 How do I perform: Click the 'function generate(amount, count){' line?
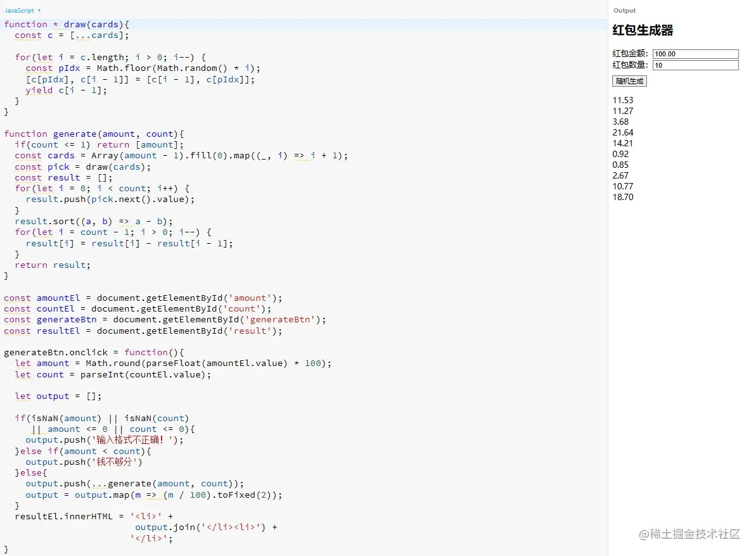pos(94,134)
